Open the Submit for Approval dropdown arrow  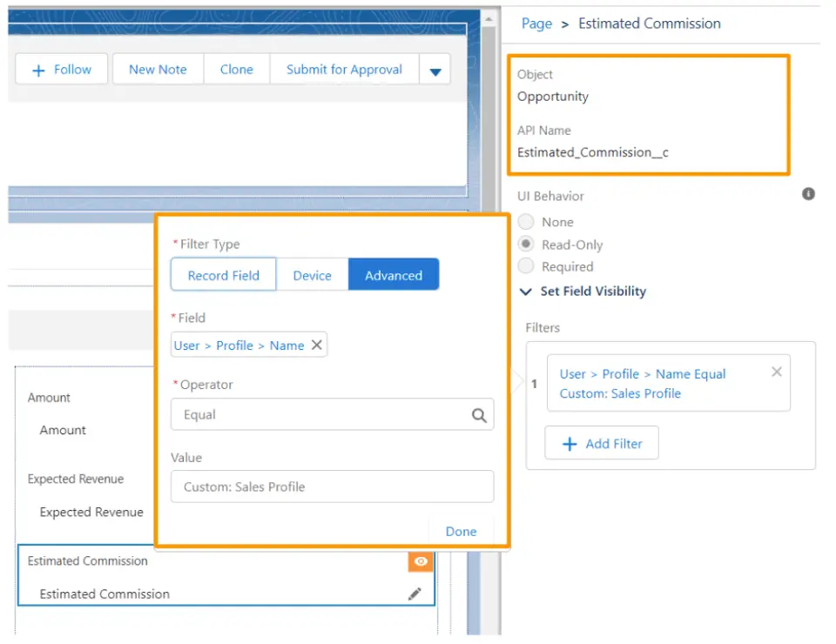[435, 69]
